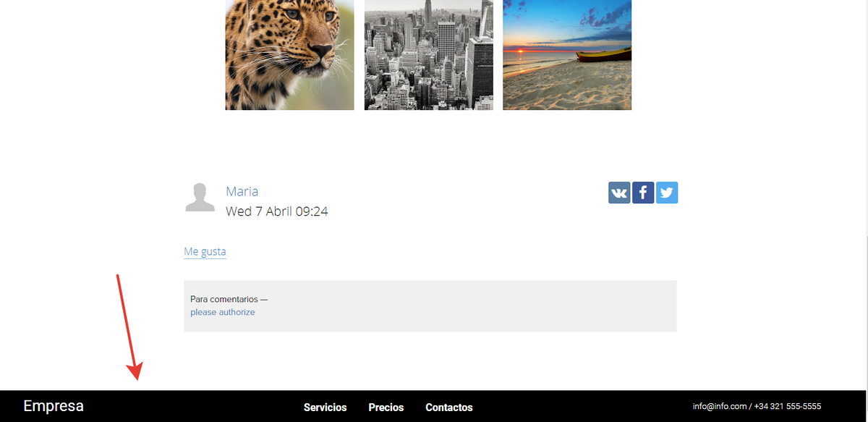This screenshot has height=422, width=868.
Task: Share the post on VK
Action: coord(619,193)
